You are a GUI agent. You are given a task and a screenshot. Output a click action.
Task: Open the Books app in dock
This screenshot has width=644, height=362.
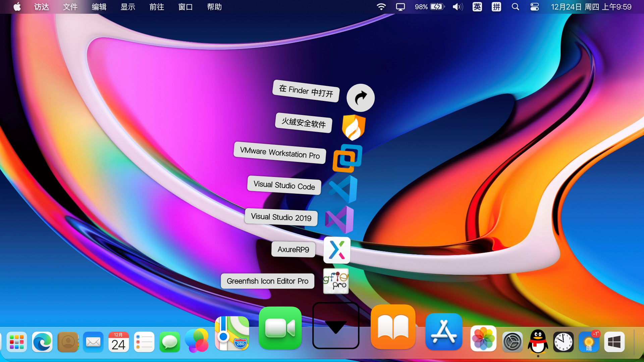393,327
